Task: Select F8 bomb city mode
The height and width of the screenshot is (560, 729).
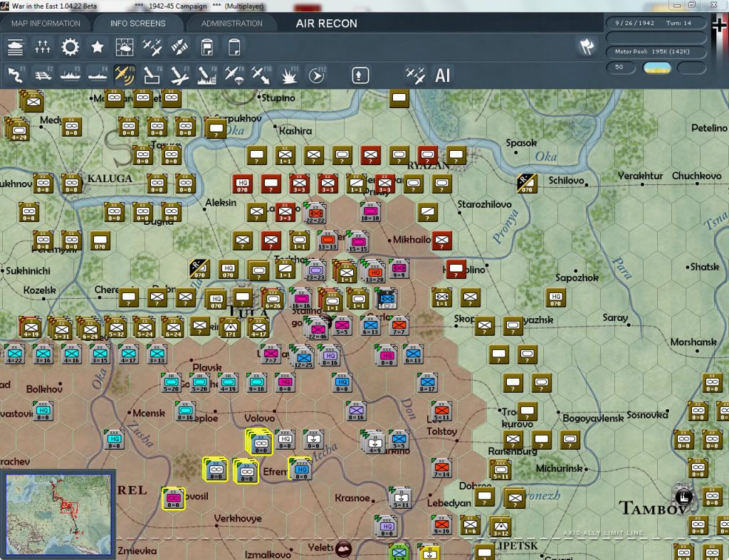Action: click(207, 75)
